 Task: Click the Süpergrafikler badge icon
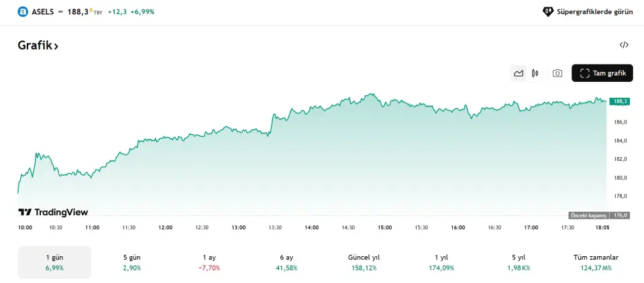547,11
